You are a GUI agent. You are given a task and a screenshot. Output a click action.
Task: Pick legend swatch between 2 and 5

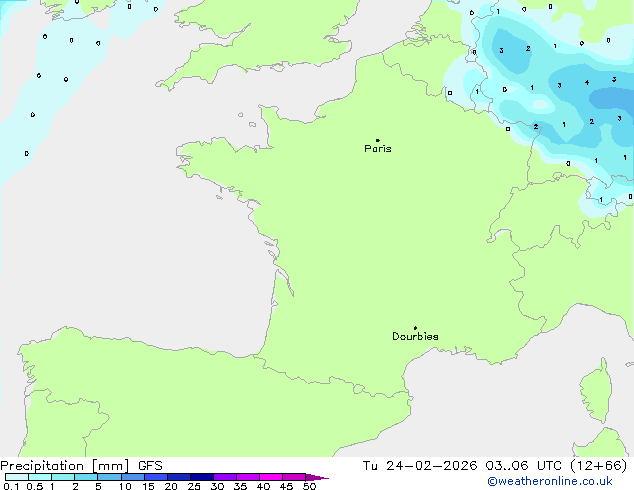(86, 477)
